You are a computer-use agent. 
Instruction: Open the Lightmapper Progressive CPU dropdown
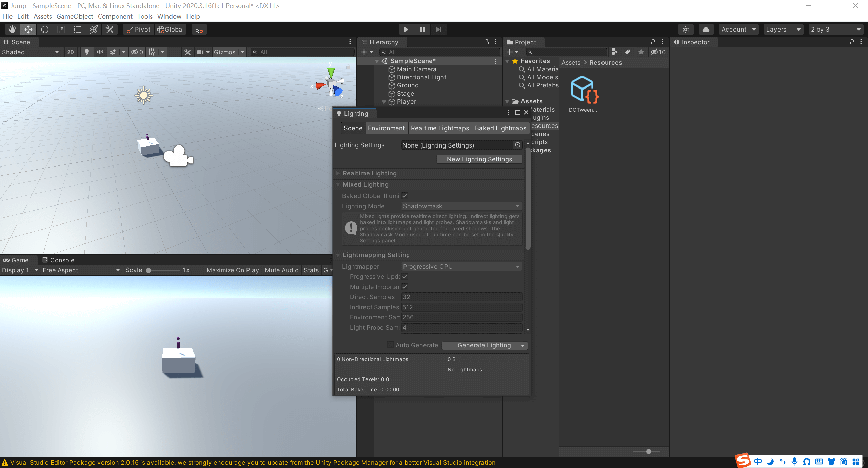tap(461, 267)
